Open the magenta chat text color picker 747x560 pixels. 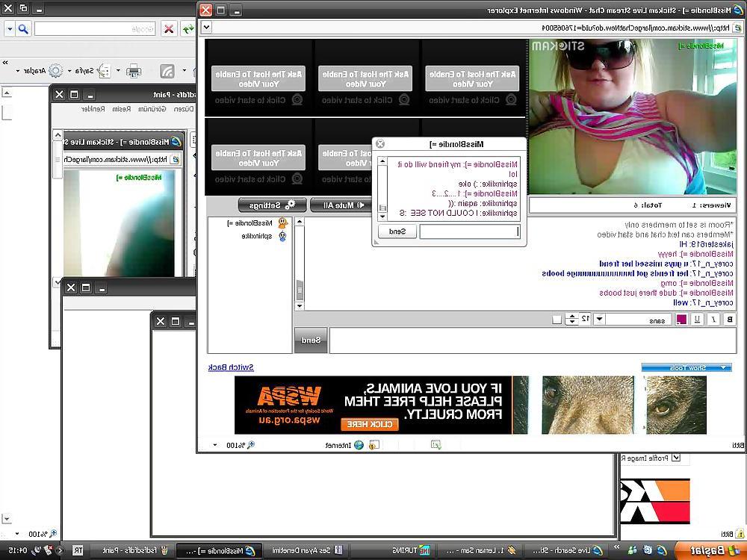point(682,319)
